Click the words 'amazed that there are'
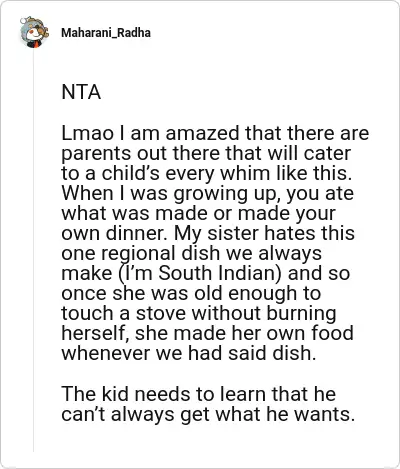The height and width of the screenshot is (469, 400). coord(267,133)
